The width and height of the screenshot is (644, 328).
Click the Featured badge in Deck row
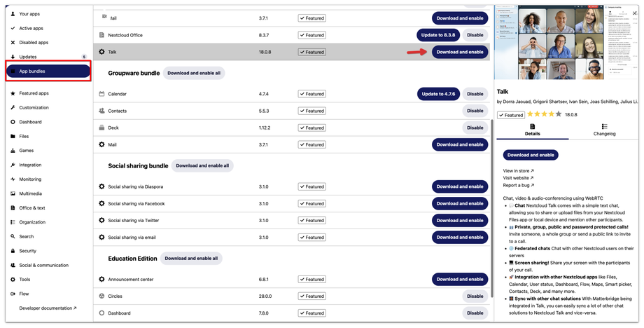point(312,128)
